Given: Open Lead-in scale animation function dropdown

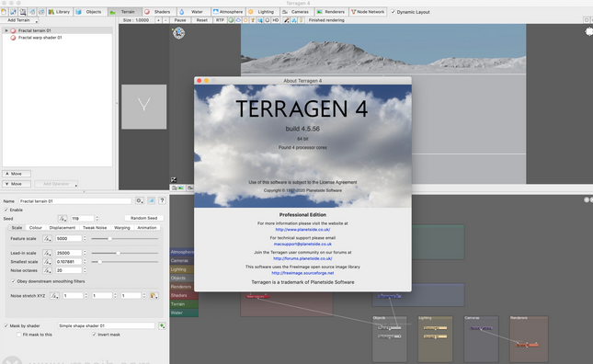Looking at the screenshot, I should pyautogui.click(x=47, y=253).
